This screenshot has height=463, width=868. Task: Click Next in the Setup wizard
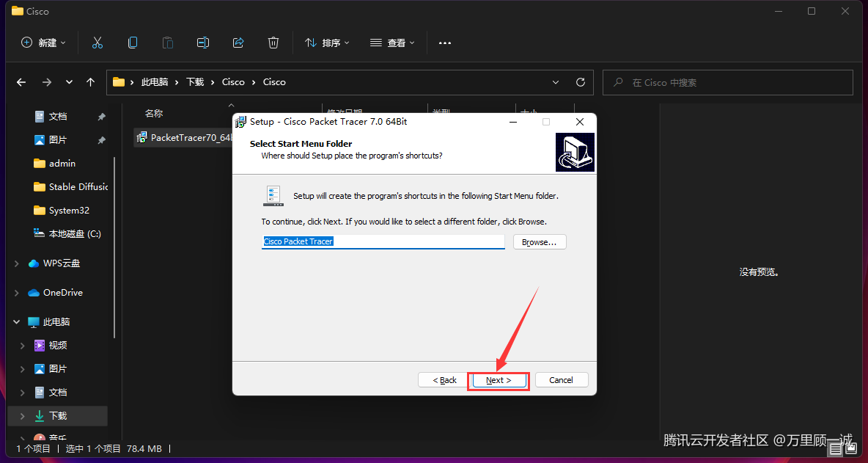[499, 380]
